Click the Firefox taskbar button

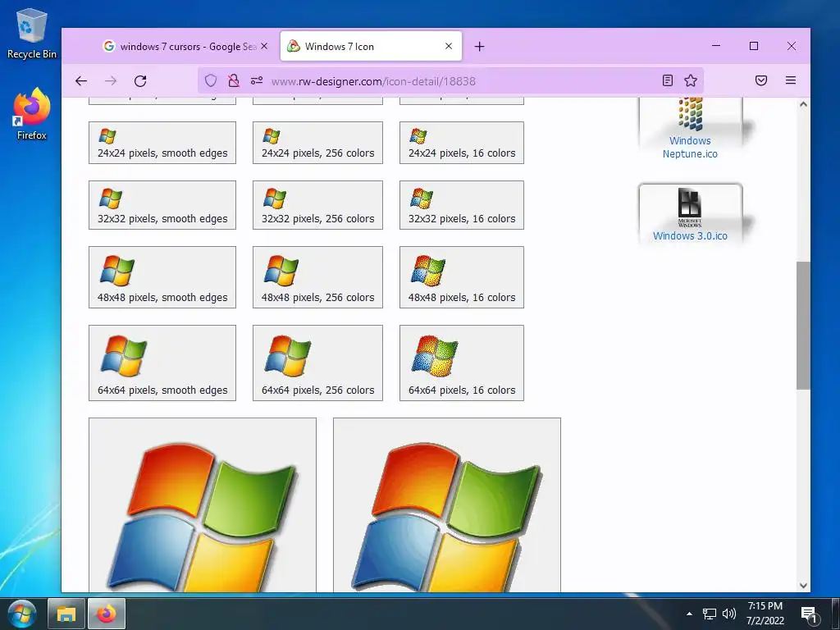click(x=106, y=614)
